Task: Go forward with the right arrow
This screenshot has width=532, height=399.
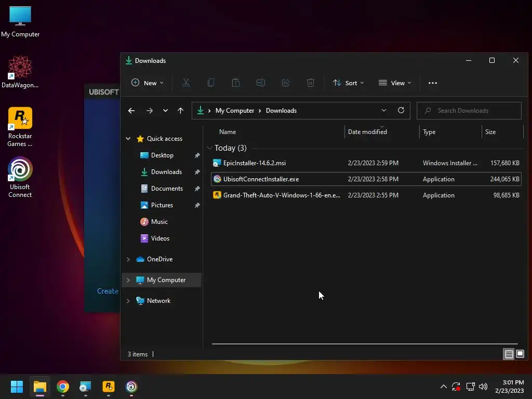Action: coord(149,111)
